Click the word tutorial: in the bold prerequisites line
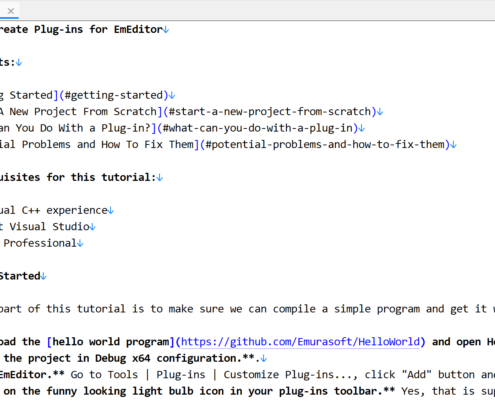 click(129, 177)
